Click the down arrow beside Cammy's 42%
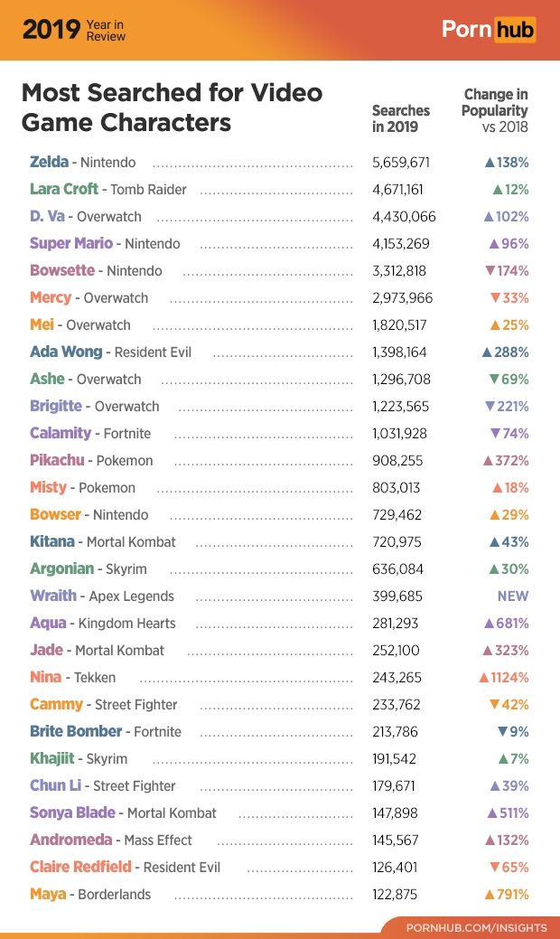 (494, 705)
